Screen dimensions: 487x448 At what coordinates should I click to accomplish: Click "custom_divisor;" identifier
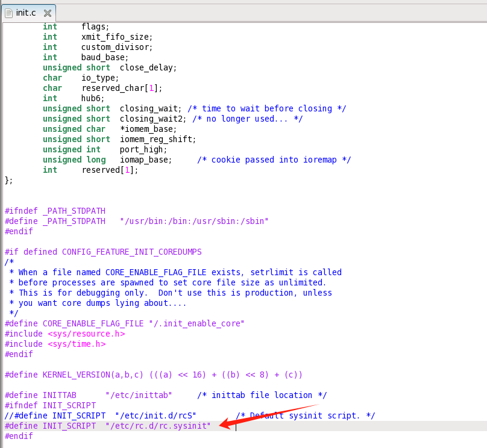117,47
